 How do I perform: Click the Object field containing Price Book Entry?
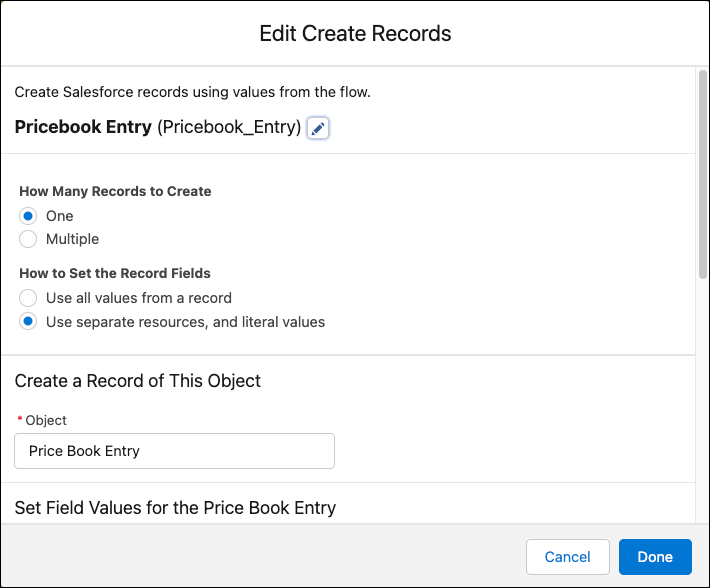click(174, 451)
